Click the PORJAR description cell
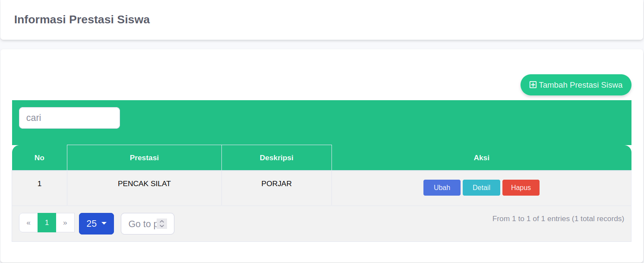Image resolution: width=644 pixels, height=263 pixels. (x=276, y=184)
